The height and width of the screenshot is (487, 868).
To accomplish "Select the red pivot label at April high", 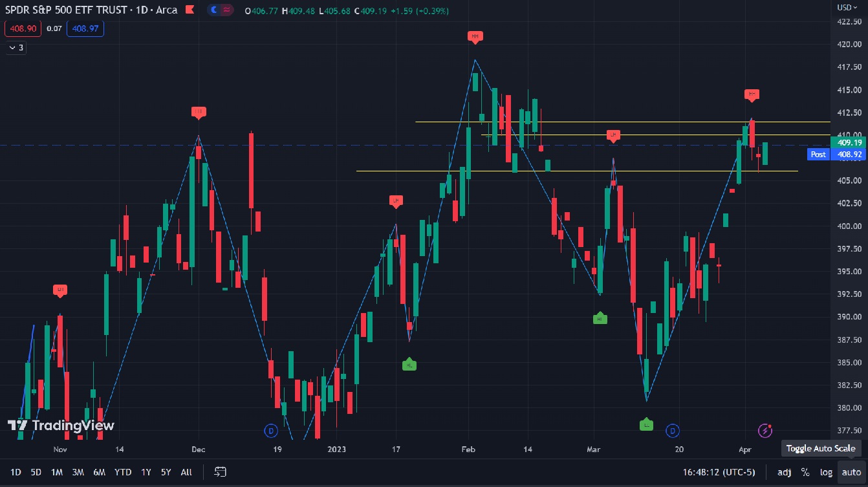I will [752, 95].
